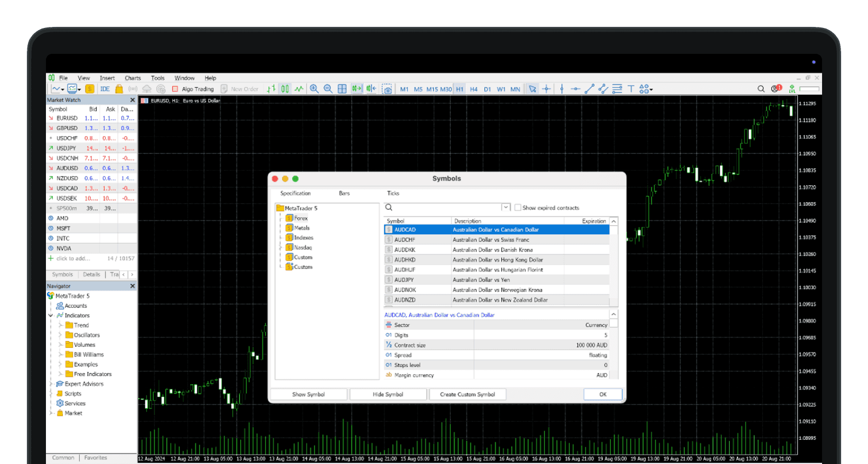Set timeframe to M1
Screen dimensions: 868x464
point(404,89)
